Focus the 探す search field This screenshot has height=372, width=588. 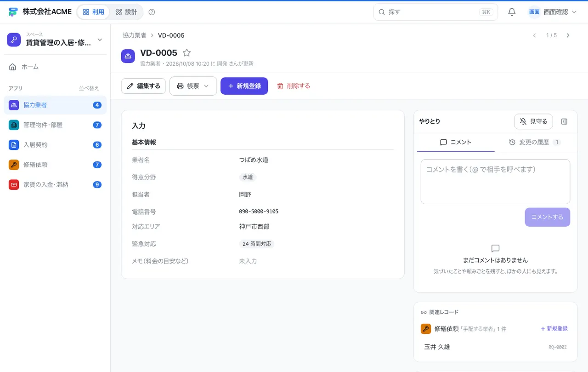pos(435,12)
